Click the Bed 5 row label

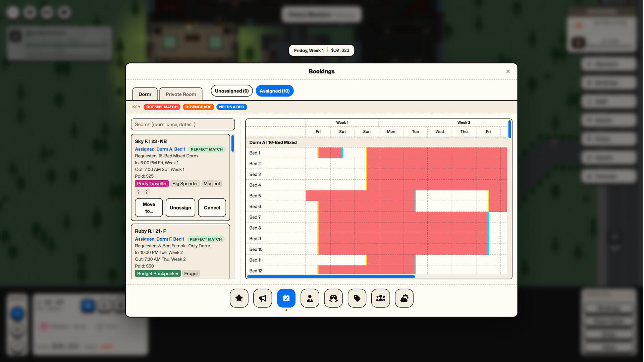255,196
